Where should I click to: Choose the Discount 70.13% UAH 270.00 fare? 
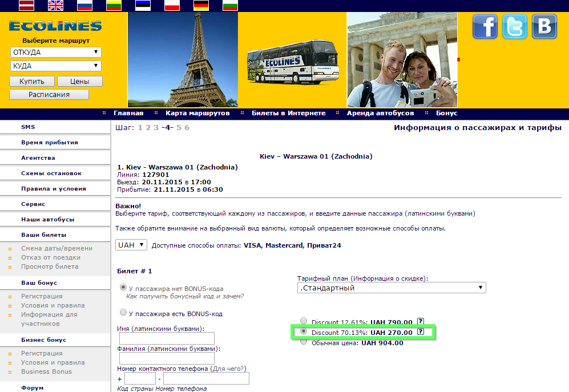tap(304, 332)
